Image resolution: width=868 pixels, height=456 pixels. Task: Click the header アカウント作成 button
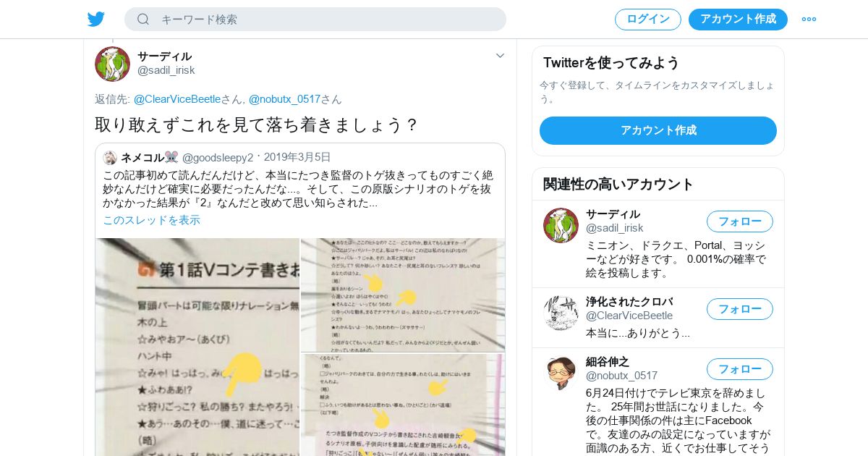738,20
